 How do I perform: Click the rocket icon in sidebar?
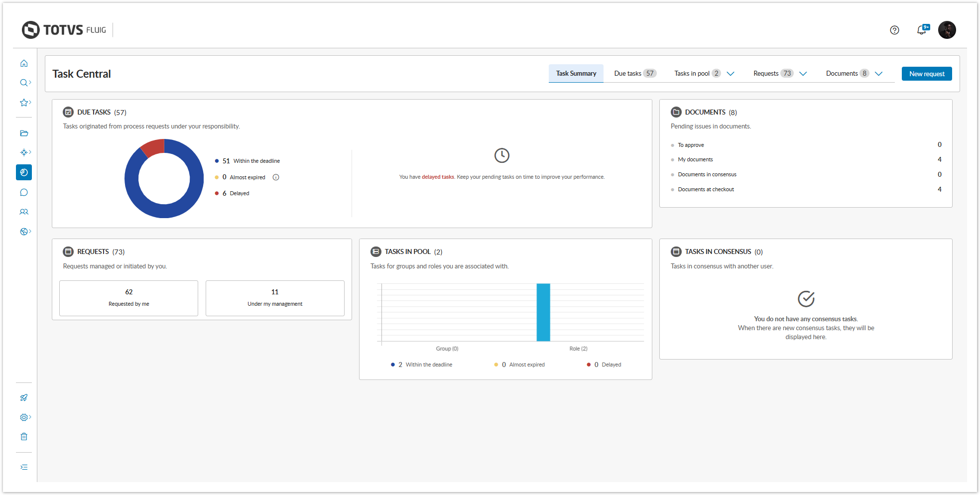tap(24, 397)
